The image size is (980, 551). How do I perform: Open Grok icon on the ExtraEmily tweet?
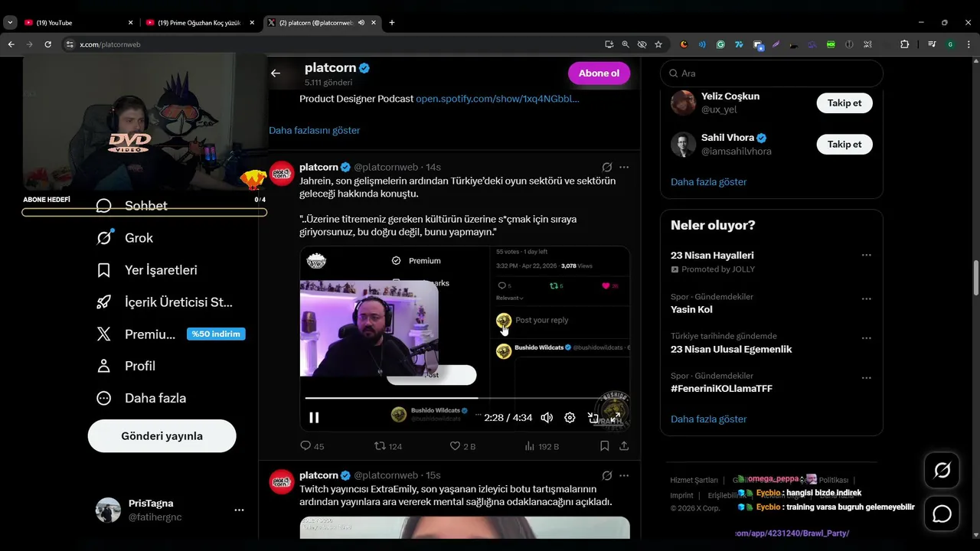point(607,475)
